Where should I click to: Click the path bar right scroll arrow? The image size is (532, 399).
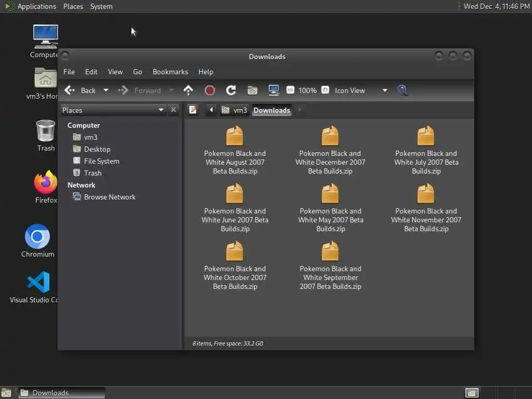point(300,110)
